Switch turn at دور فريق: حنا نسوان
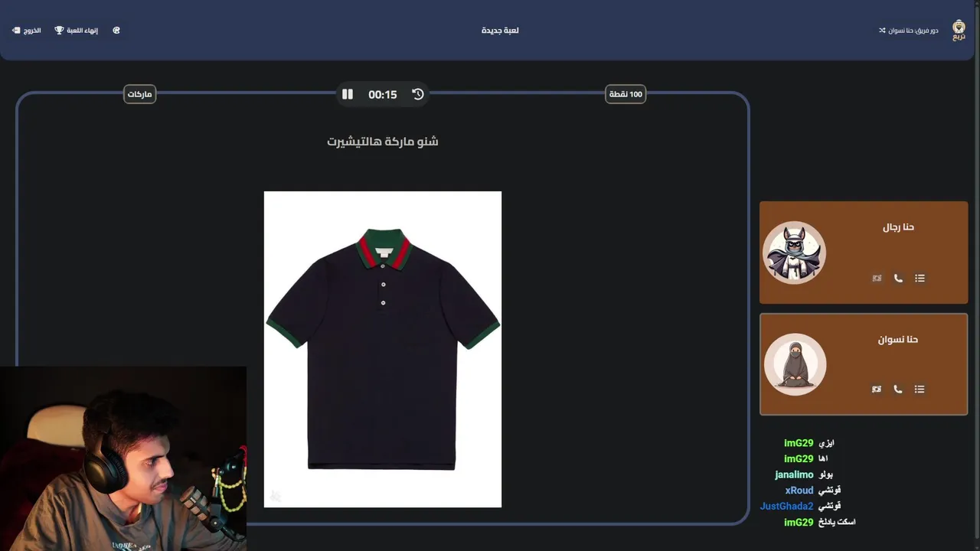The image size is (980, 551). coord(909,31)
